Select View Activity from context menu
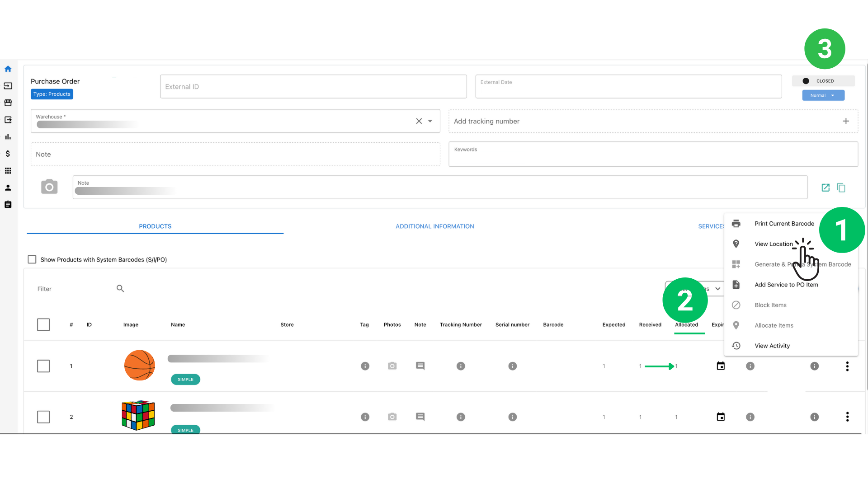This screenshot has height=488, width=868. pos(772,346)
